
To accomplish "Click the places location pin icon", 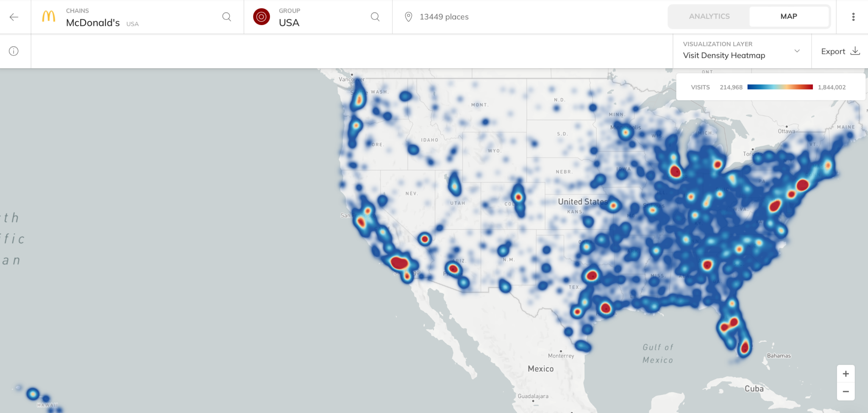I will click(408, 17).
